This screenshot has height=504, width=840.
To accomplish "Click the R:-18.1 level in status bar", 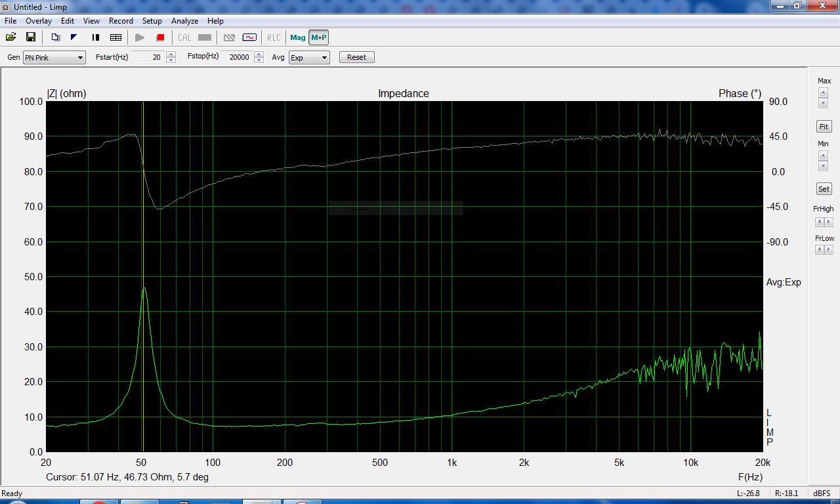I will click(786, 493).
